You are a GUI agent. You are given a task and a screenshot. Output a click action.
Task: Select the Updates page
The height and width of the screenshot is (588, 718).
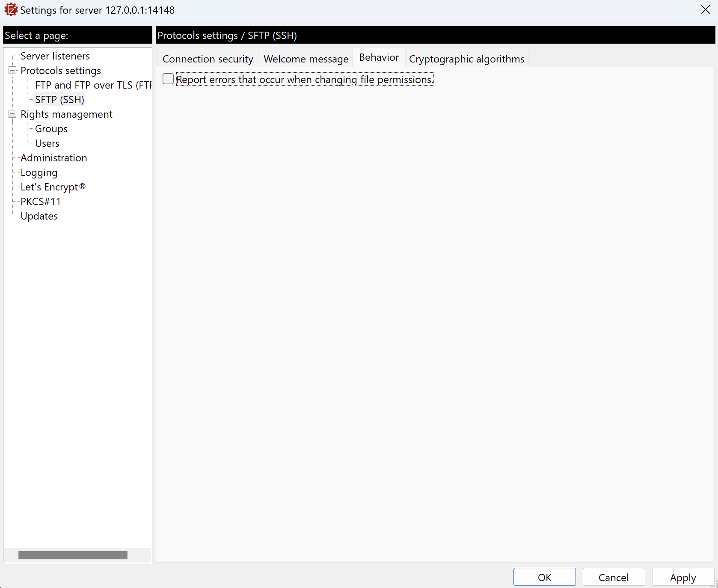39,216
